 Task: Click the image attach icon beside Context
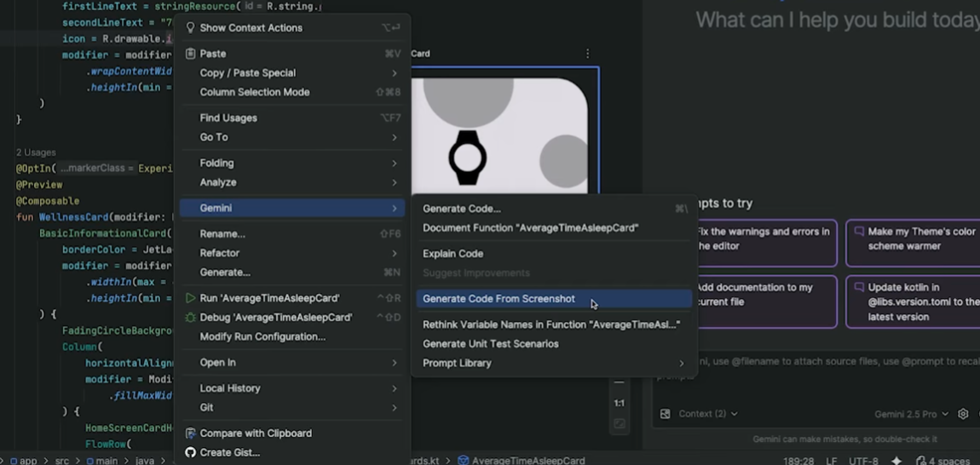tap(665, 414)
